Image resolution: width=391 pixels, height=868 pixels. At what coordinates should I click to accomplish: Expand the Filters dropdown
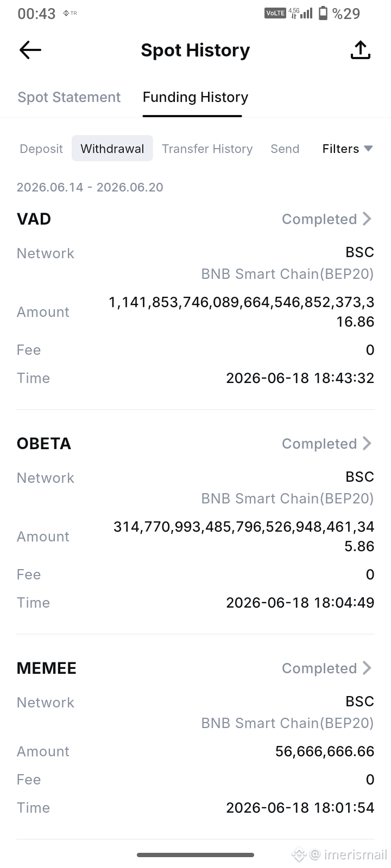point(347,149)
